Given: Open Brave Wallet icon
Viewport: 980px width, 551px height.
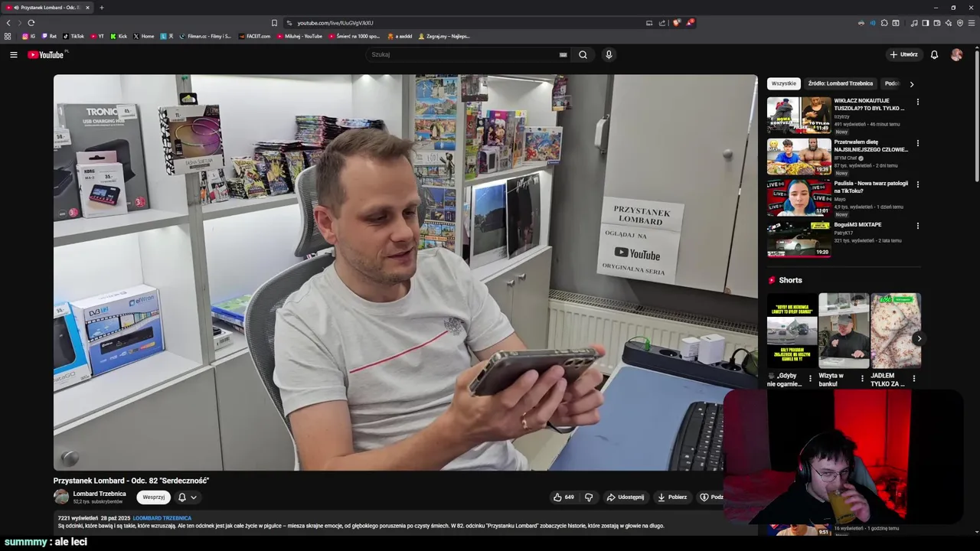Looking at the screenshot, I should click(x=937, y=23).
